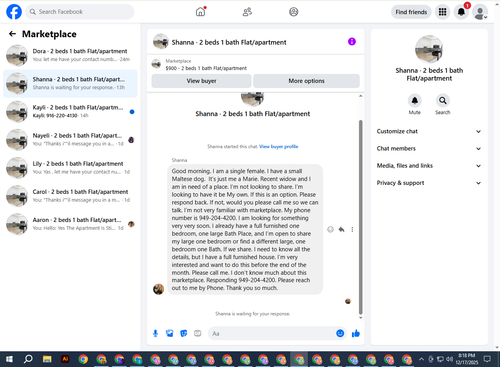The height and width of the screenshot is (367, 500).
Task: Search in conversation magnifier icon
Action: [x=443, y=100]
